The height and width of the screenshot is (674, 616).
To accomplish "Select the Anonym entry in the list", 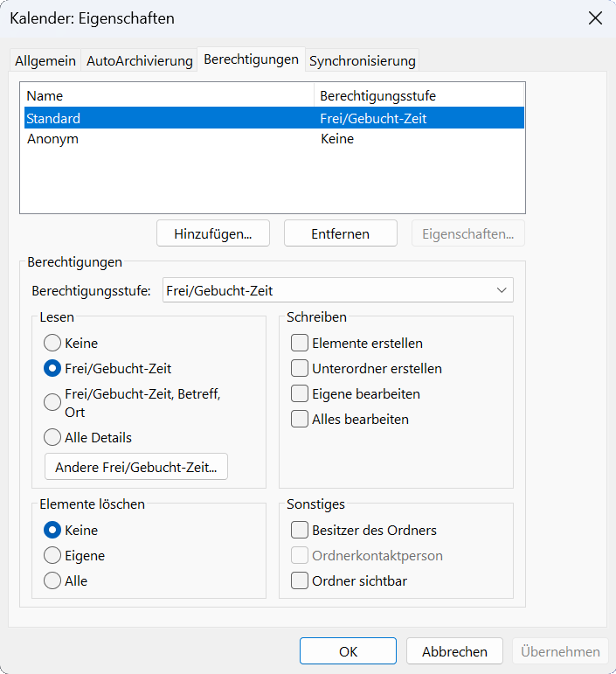I will tap(52, 139).
